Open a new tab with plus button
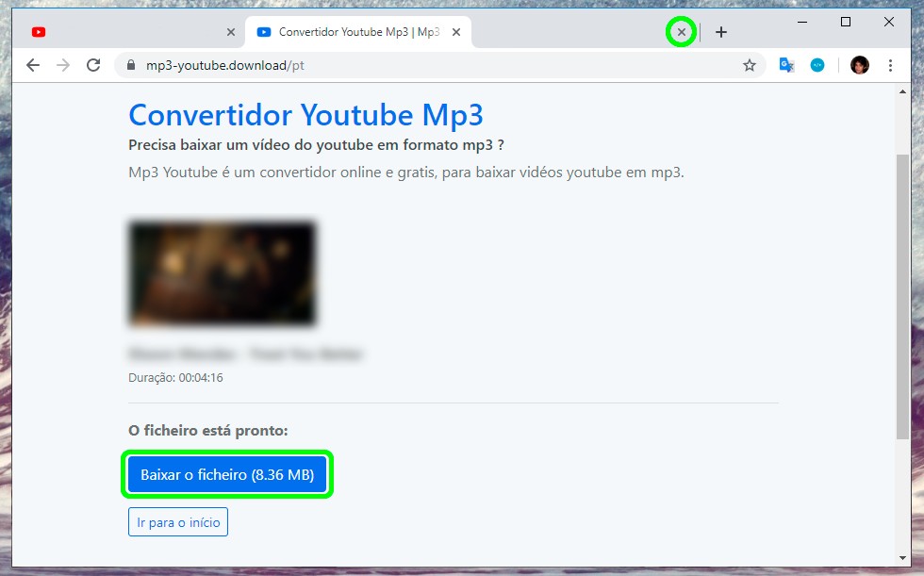 (x=720, y=32)
